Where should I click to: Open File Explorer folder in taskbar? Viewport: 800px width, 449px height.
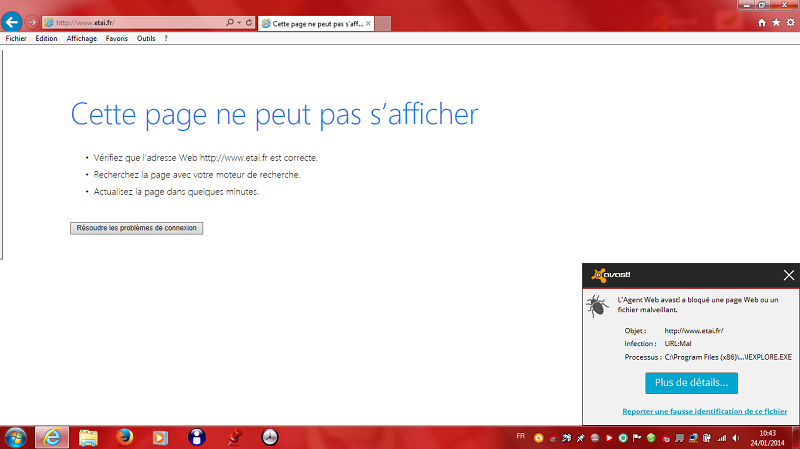88,438
